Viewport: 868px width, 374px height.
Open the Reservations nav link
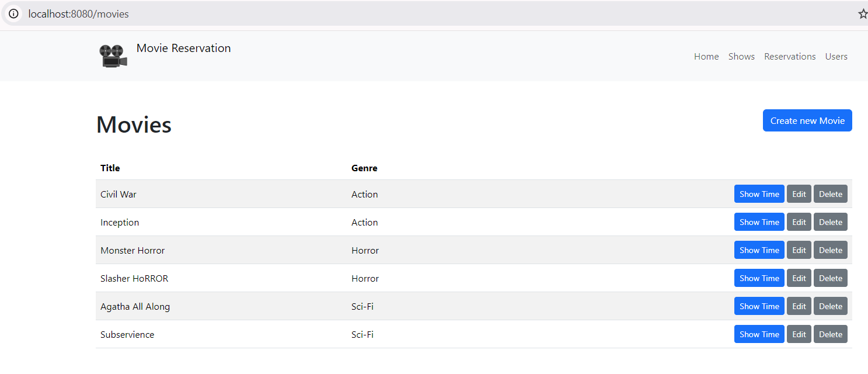click(x=790, y=57)
